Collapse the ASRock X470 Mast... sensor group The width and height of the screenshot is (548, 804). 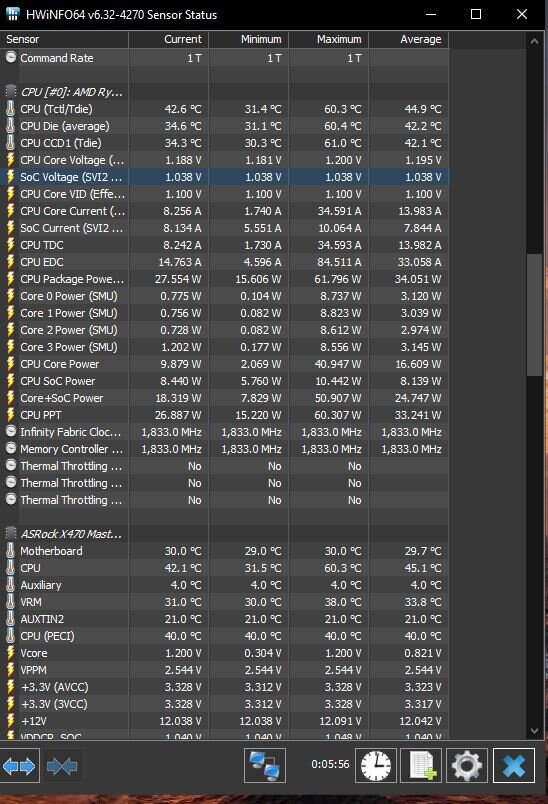71,534
